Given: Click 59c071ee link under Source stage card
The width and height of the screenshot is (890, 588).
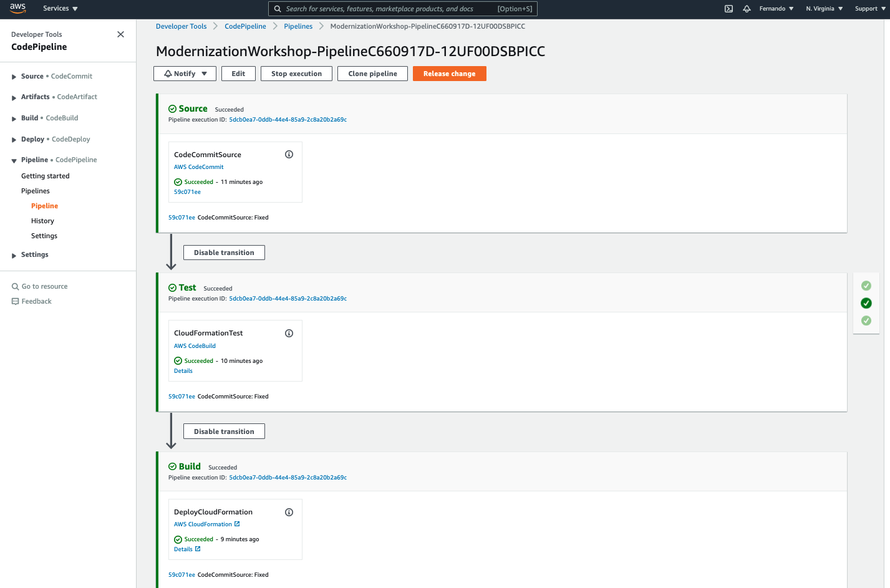Looking at the screenshot, I should [x=181, y=218].
